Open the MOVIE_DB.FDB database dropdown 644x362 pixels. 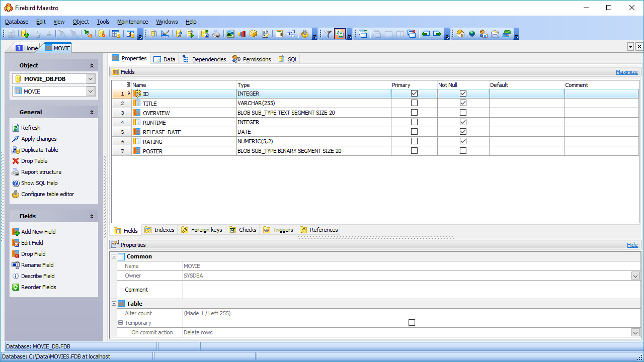91,78
